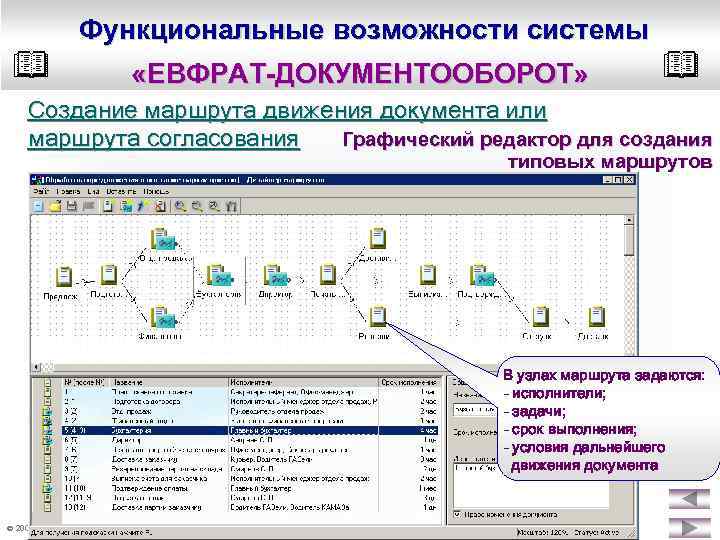The height and width of the screenshot is (540, 720).
Task: Open the Файл menu
Action: pyautogui.click(x=41, y=191)
